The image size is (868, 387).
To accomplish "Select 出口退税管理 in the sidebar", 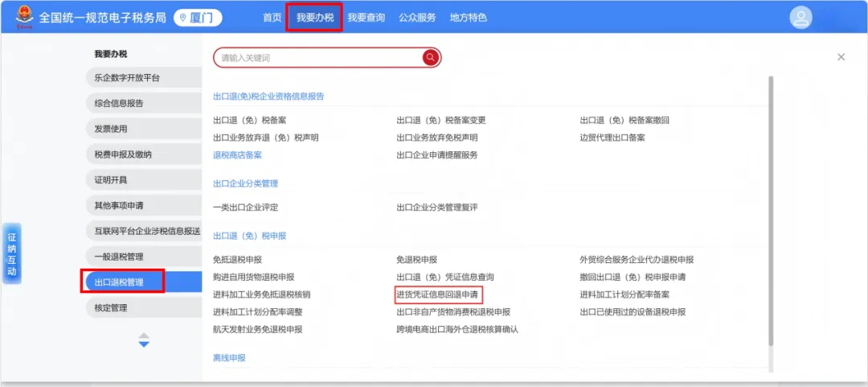I will pos(144,282).
